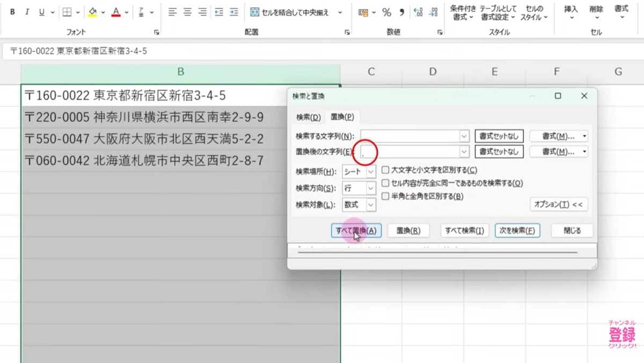
Task: Apply bold formatting with the B icon
Action: 12,11
